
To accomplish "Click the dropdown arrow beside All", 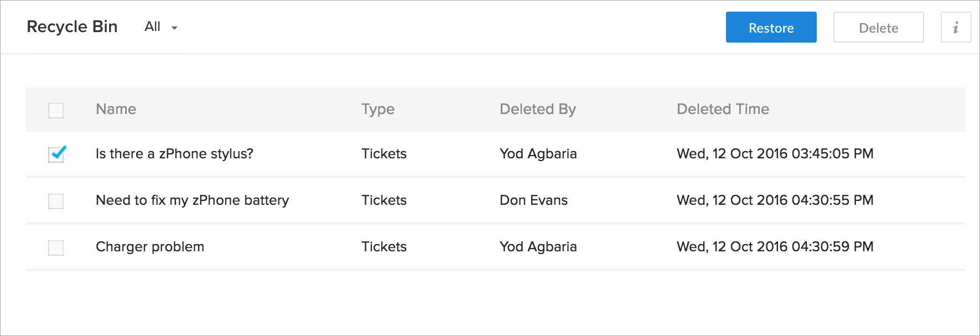I will coord(174,28).
